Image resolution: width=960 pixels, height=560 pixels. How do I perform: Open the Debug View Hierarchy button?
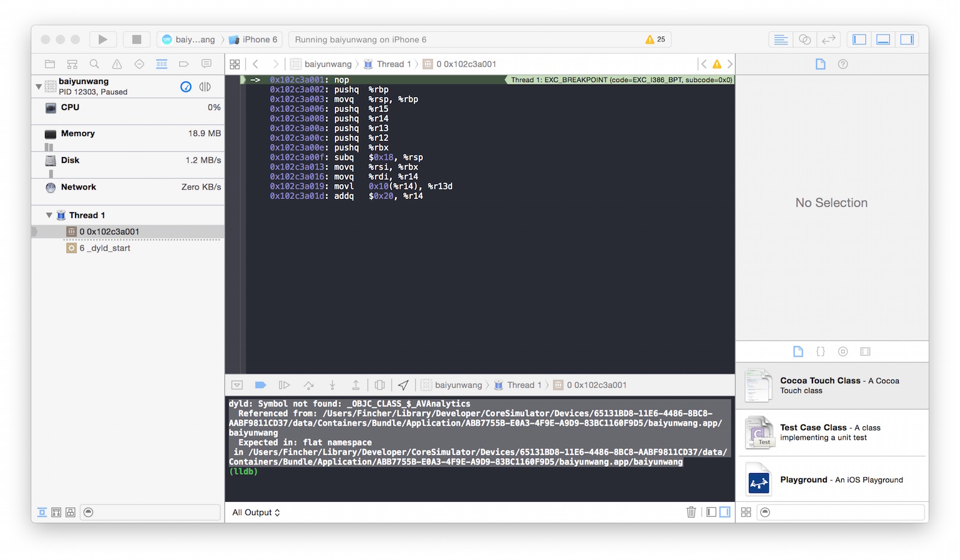click(x=380, y=385)
